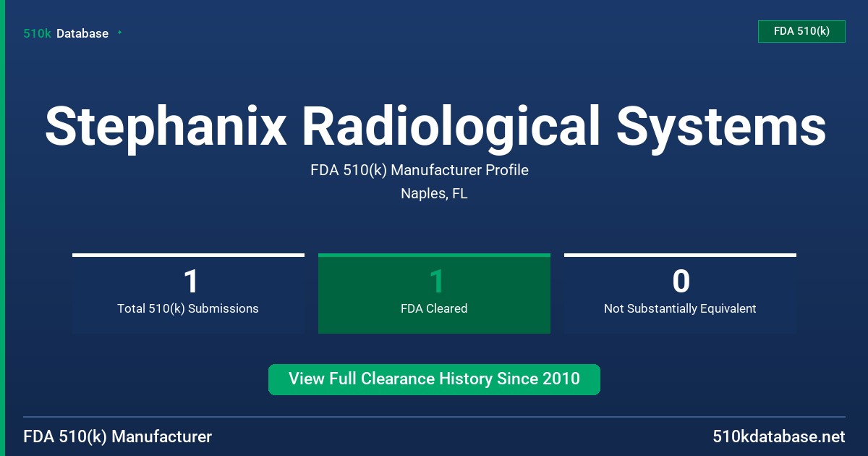Image resolution: width=868 pixels, height=456 pixels.
Task: Open the Not Substantially Equivalent card
Action: tap(680, 293)
